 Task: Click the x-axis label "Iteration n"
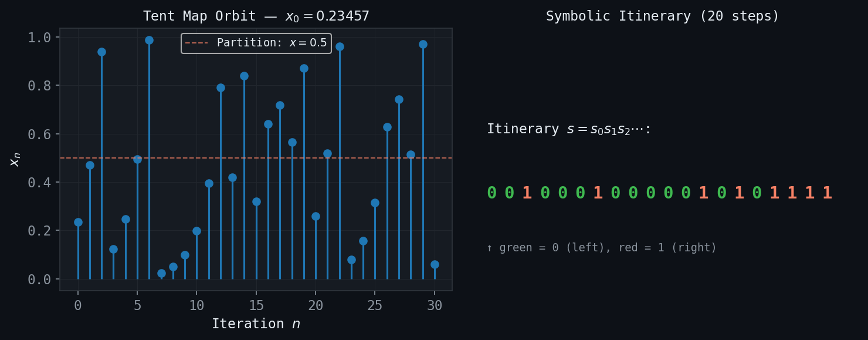click(255, 324)
